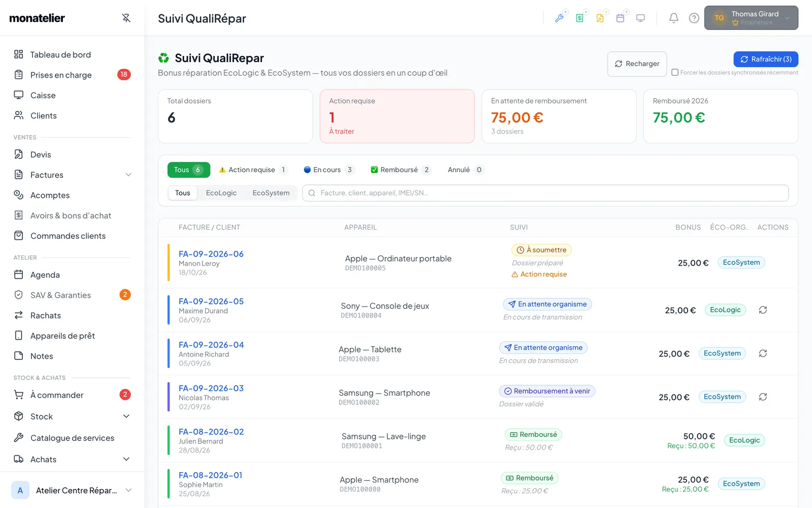Image resolution: width=812 pixels, height=508 pixels.
Task: Click Remboursé badge on FA-08-2026-02 row
Action: click(533, 435)
